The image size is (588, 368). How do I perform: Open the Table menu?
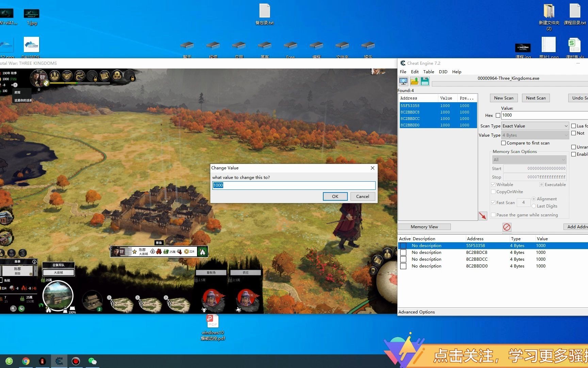click(x=428, y=72)
